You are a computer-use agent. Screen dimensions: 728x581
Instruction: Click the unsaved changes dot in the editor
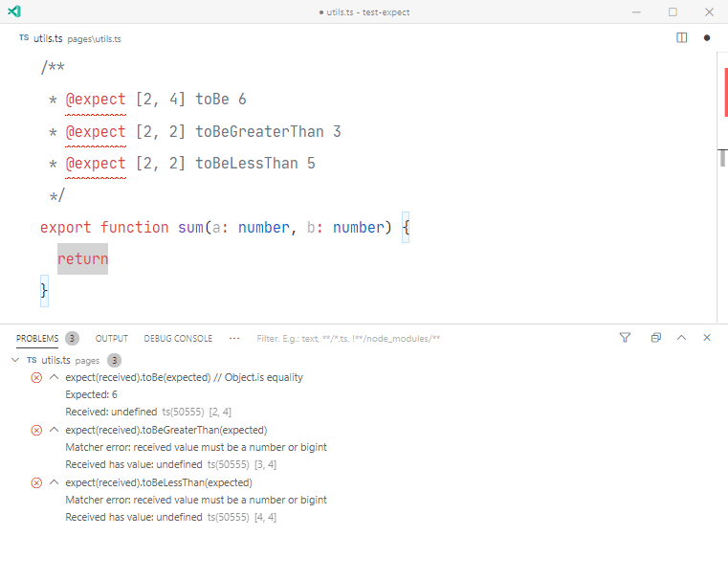pyautogui.click(x=707, y=38)
